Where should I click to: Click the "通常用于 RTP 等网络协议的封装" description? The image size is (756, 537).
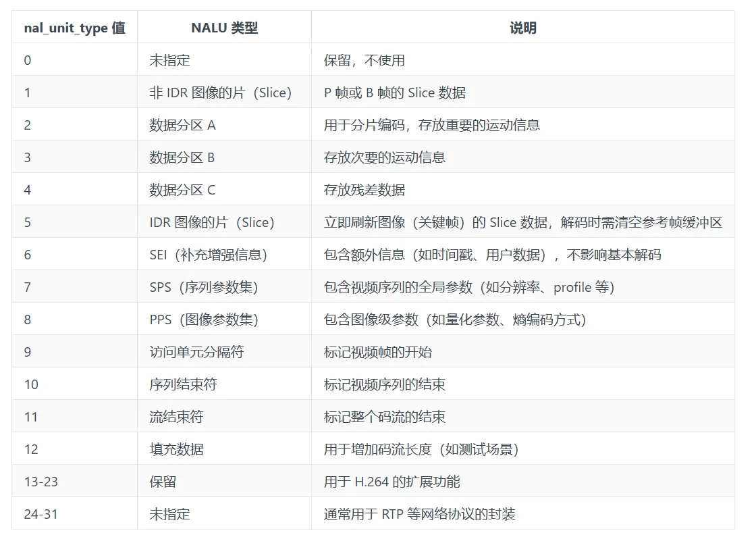[419, 514]
